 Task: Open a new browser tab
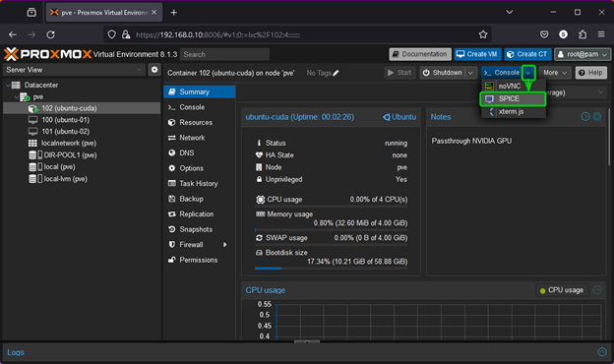174,13
